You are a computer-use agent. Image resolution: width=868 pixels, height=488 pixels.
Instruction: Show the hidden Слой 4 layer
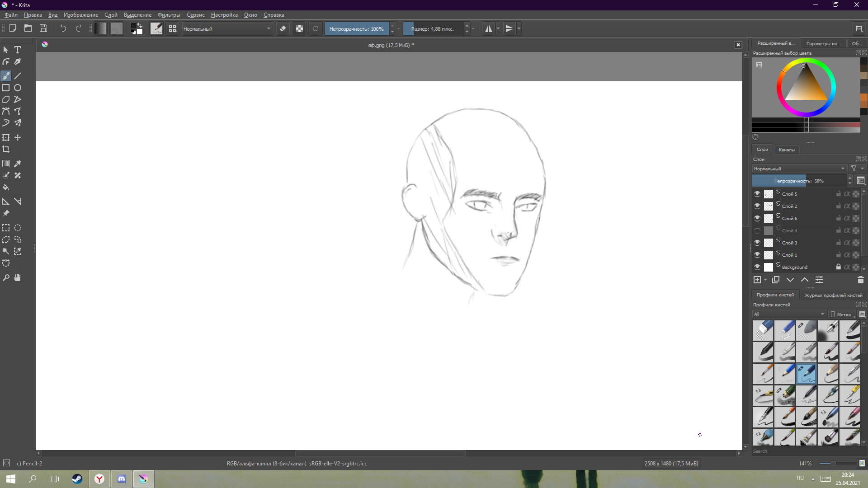click(x=757, y=230)
